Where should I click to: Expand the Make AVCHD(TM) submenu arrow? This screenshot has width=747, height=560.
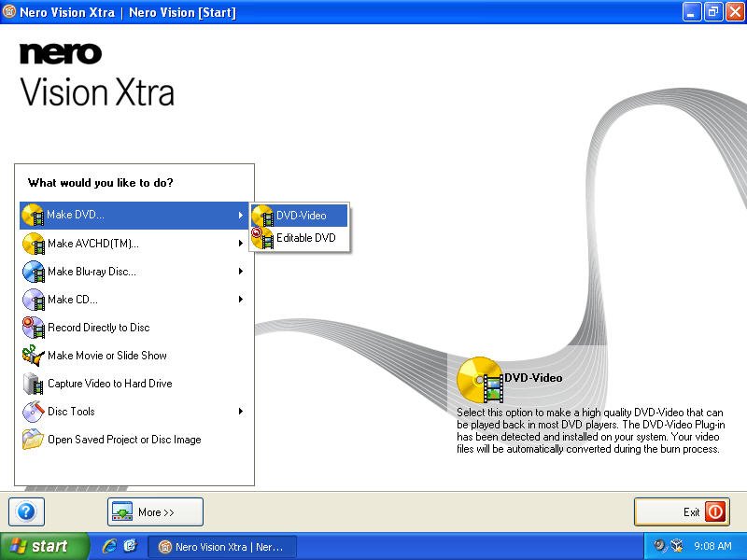click(x=241, y=244)
